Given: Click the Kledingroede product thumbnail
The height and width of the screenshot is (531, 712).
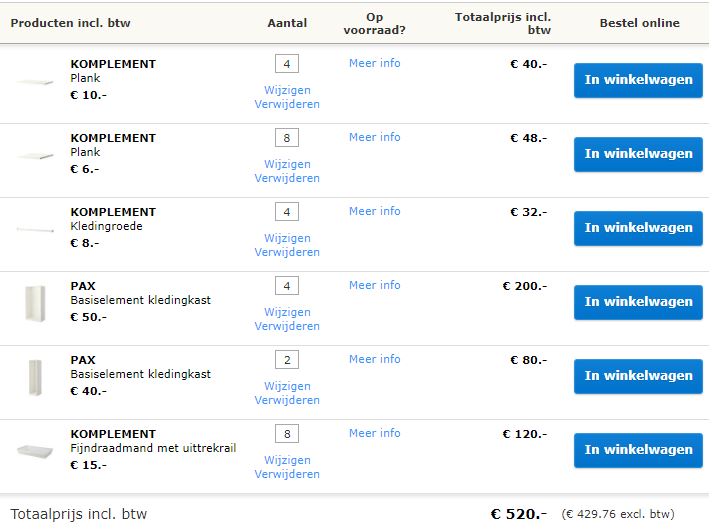Looking at the screenshot, I should coord(34,230).
